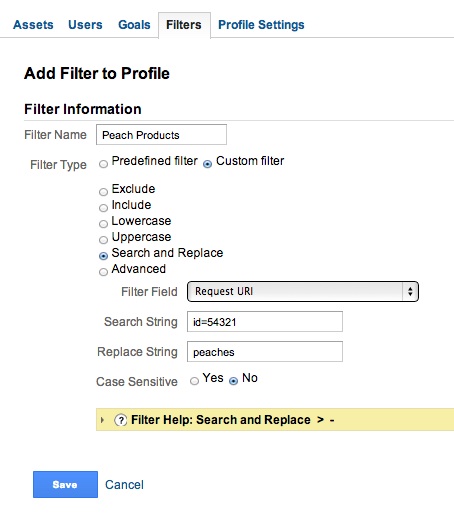Open the Users tab
The width and height of the screenshot is (454, 527).
(85, 25)
